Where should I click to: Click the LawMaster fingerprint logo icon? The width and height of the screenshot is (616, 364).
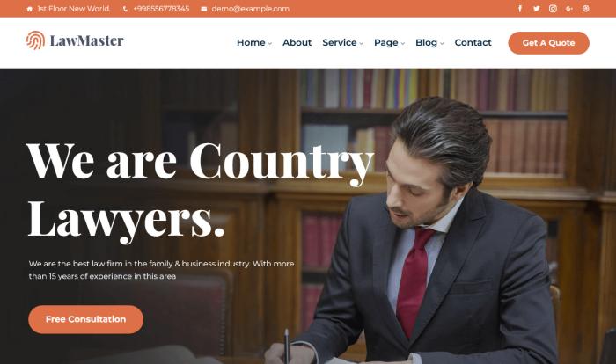35,40
